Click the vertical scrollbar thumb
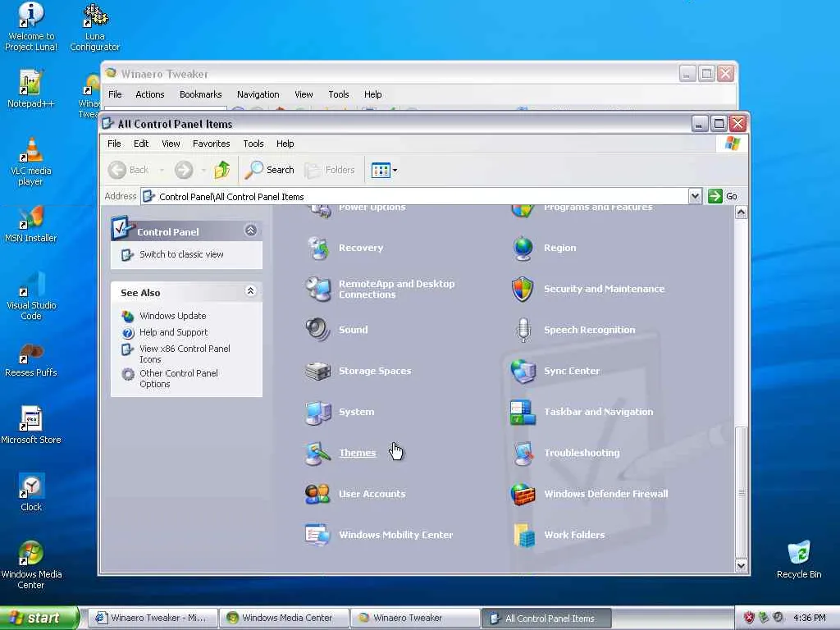Viewport: 840px width, 630px height. point(741,492)
